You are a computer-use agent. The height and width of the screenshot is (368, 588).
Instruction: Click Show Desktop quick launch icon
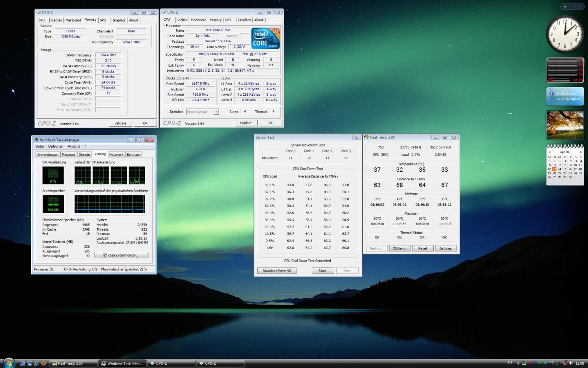pos(22,363)
